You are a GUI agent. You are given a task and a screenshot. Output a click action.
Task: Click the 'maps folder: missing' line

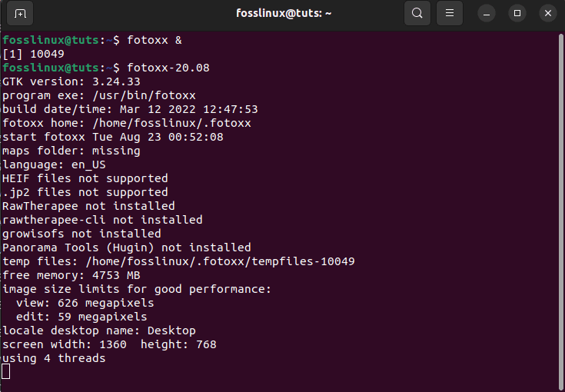71,151
